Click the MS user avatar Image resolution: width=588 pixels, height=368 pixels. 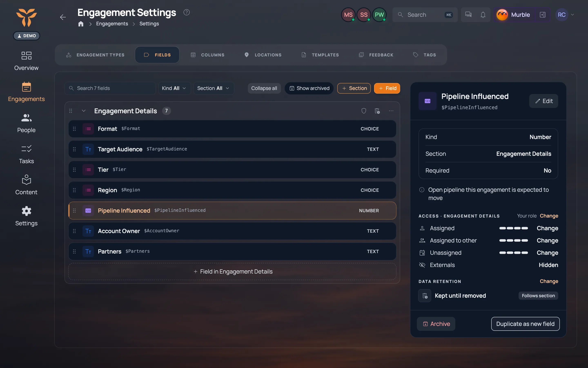348,15
